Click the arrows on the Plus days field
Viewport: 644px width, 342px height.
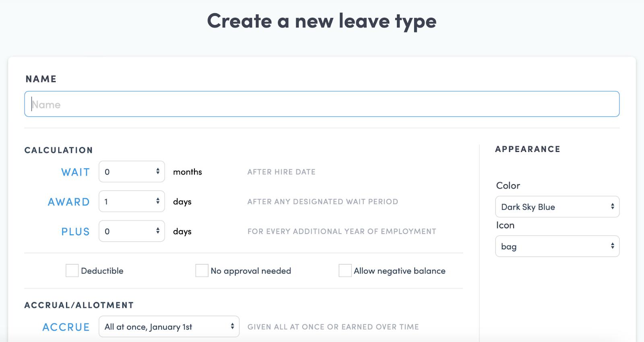[x=158, y=231]
